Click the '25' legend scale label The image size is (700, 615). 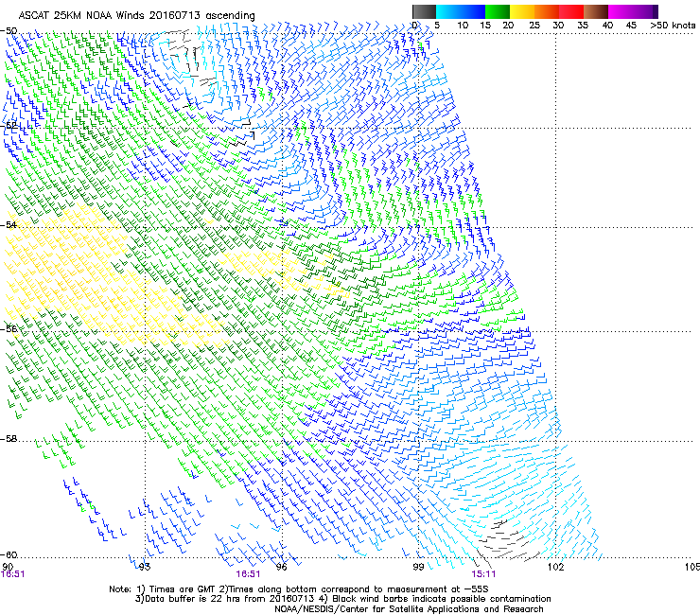click(534, 26)
